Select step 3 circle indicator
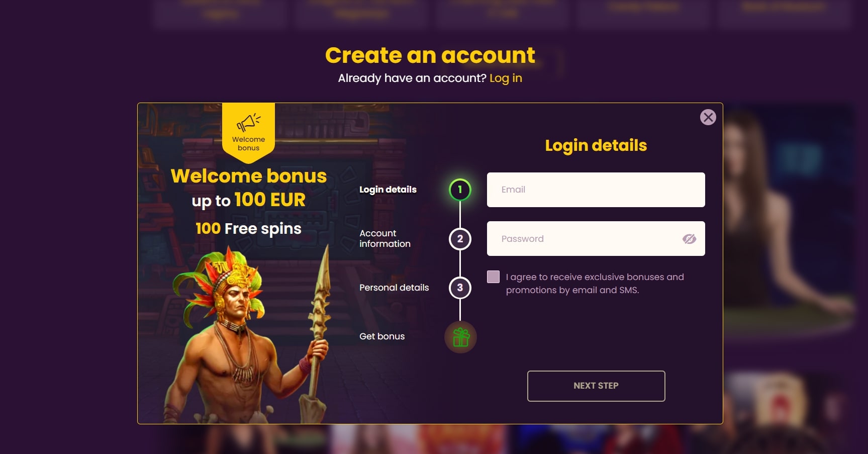The image size is (868, 454). pos(460,288)
